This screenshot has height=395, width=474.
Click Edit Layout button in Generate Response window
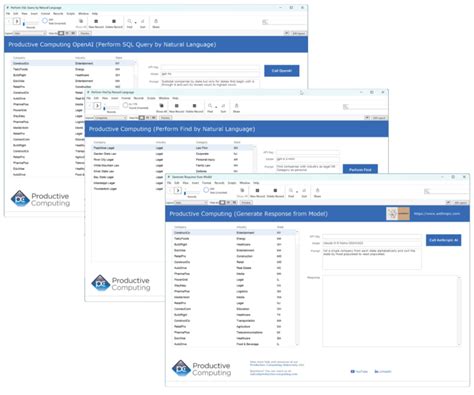click(460, 202)
